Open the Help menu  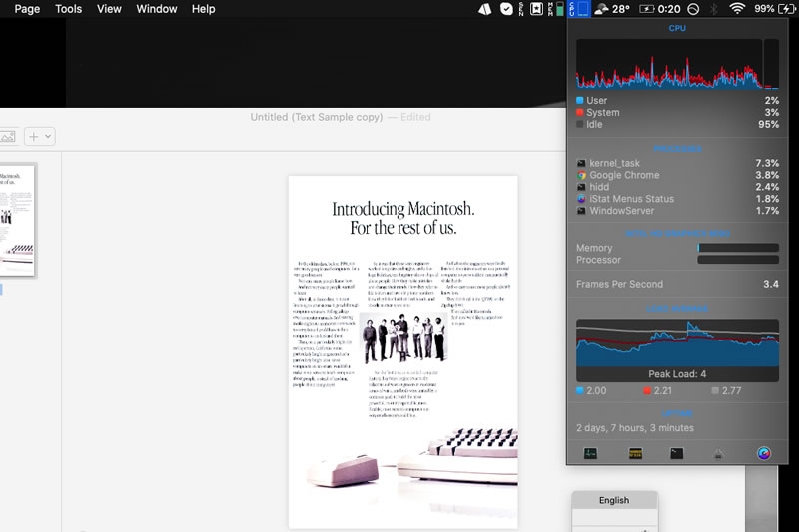pos(204,9)
